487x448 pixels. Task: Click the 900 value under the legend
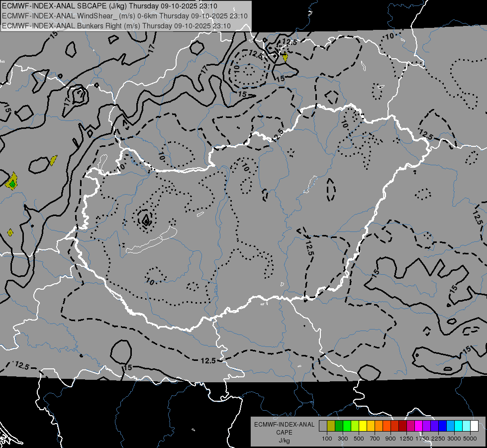pos(390,439)
